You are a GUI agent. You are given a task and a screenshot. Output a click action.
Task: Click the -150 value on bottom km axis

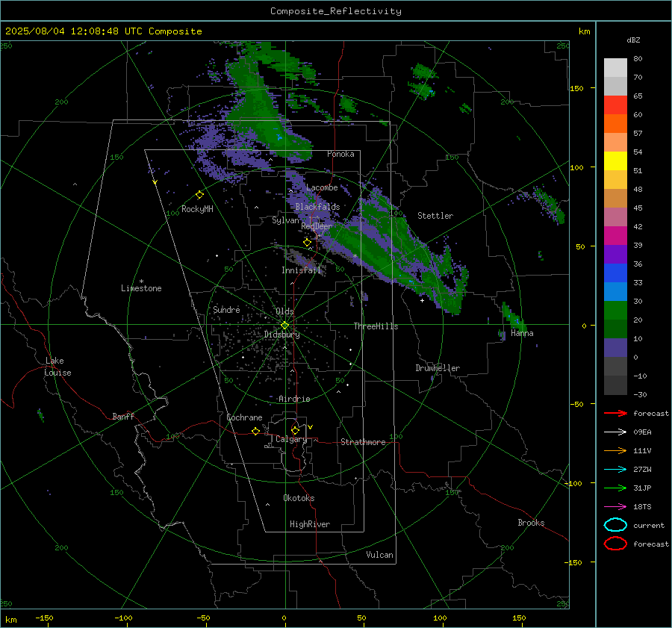tap(44, 618)
